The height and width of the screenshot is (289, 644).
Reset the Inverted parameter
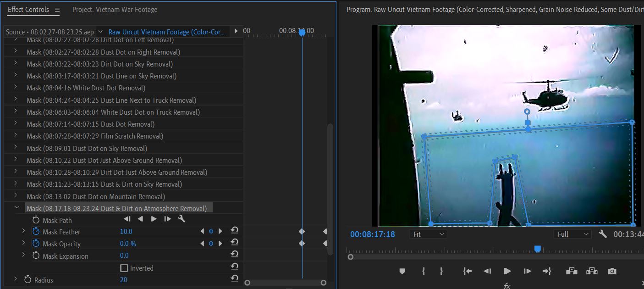click(x=234, y=266)
